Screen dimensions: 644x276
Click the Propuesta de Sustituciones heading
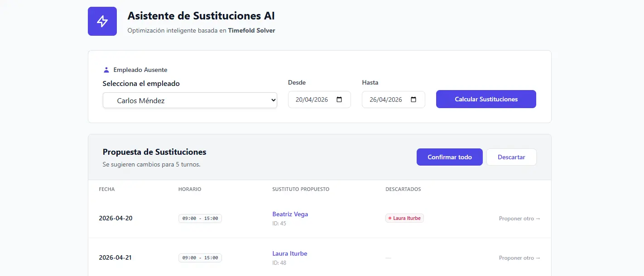(154, 152)
